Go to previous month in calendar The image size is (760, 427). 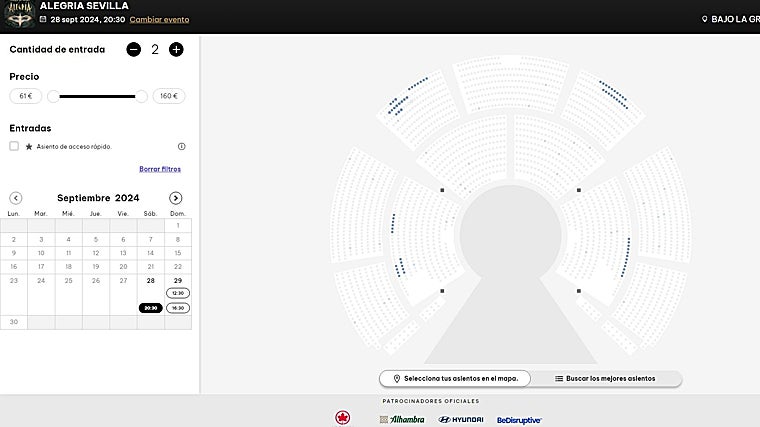15,198
